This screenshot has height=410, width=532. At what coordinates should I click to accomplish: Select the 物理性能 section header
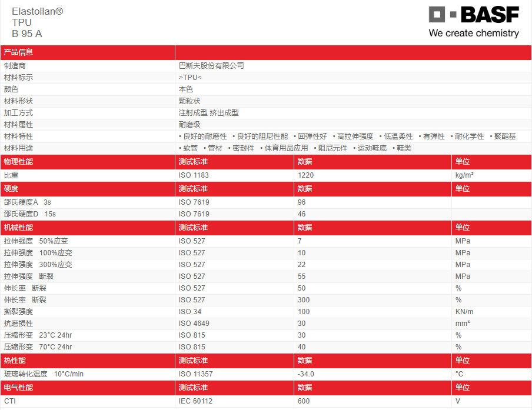[x=19, y=162]
